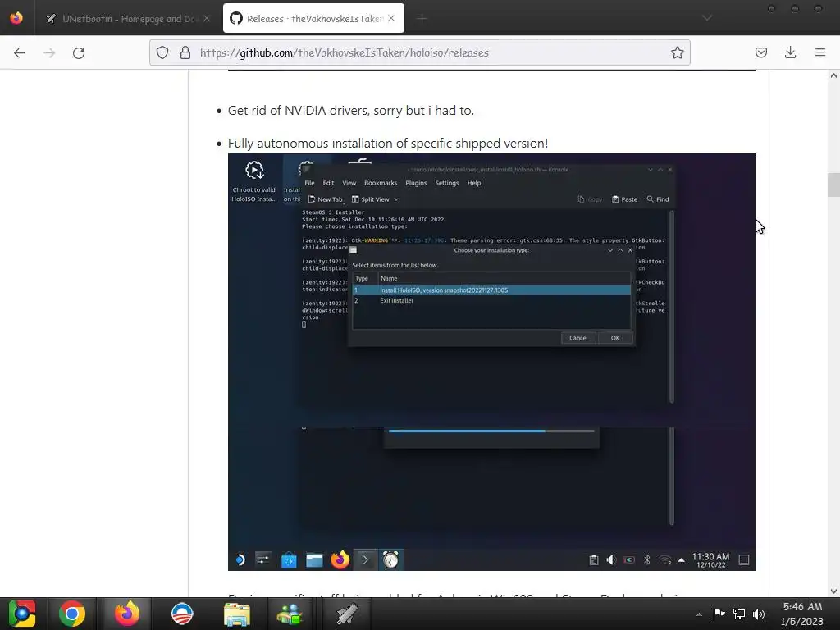840x630 pixels.
Task: Click 'Fully autonomous installation' bullet text
Action: pos(388,143)
